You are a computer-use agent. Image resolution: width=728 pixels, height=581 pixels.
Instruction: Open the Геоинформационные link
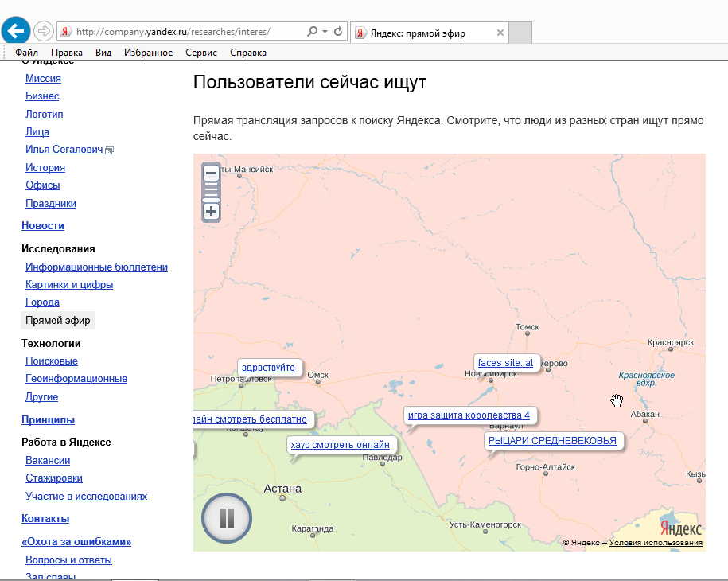76,379
